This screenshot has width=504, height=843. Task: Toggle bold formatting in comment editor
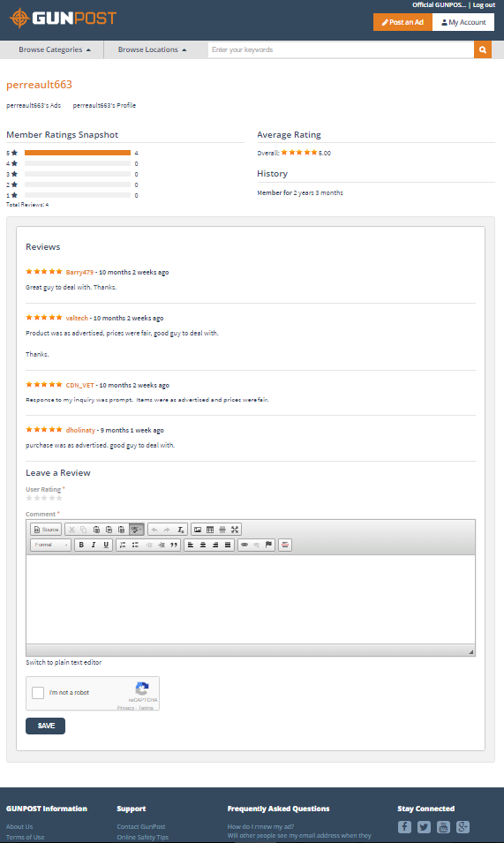pyautogui.click(x=81, y=545)
